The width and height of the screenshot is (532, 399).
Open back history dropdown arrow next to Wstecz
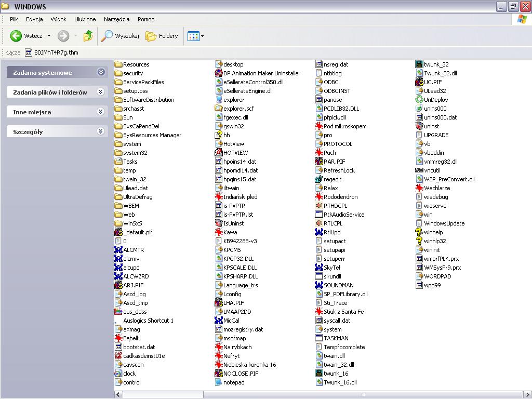coord(49,36)
